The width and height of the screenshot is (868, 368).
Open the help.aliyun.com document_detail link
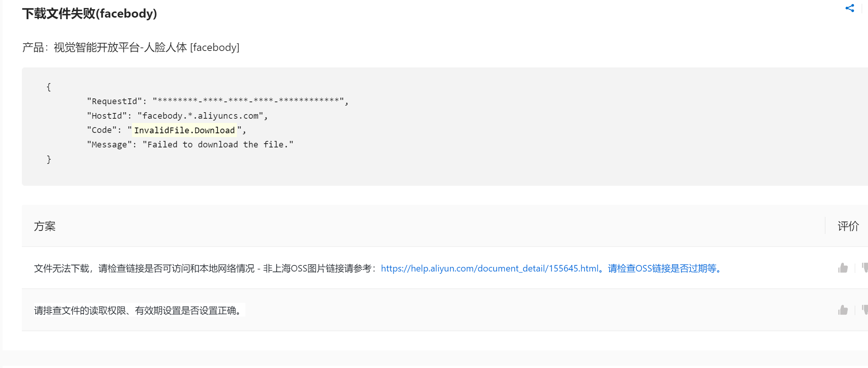click(x=489, y=268)
